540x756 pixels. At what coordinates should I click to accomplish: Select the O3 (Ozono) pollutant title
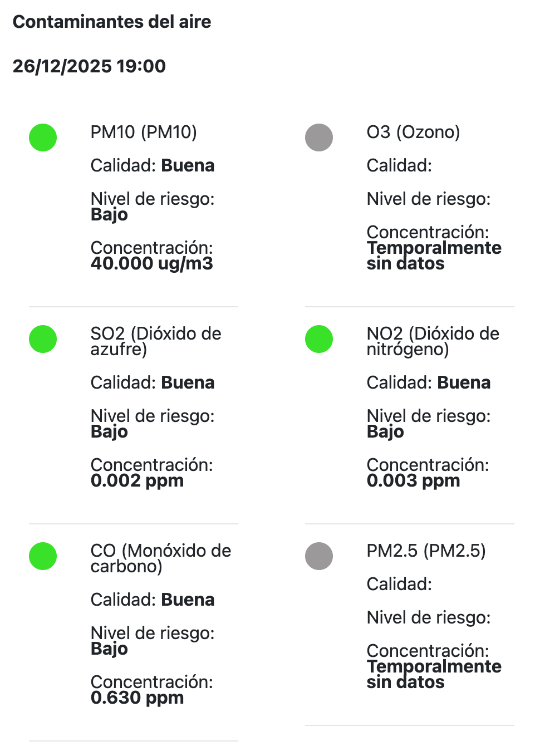(x=413, y=132)
